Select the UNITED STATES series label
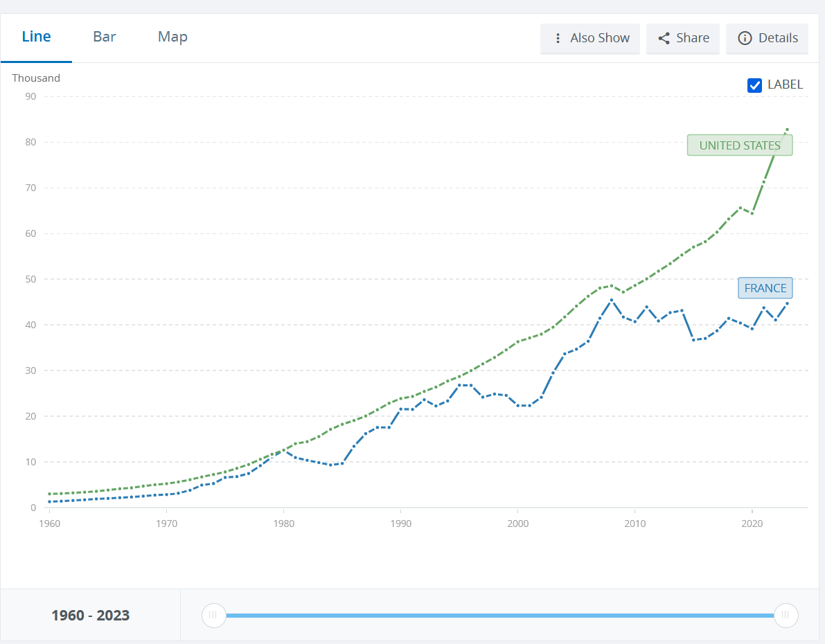The height and width of the screenshot is (644, 825). pos(740,145)
